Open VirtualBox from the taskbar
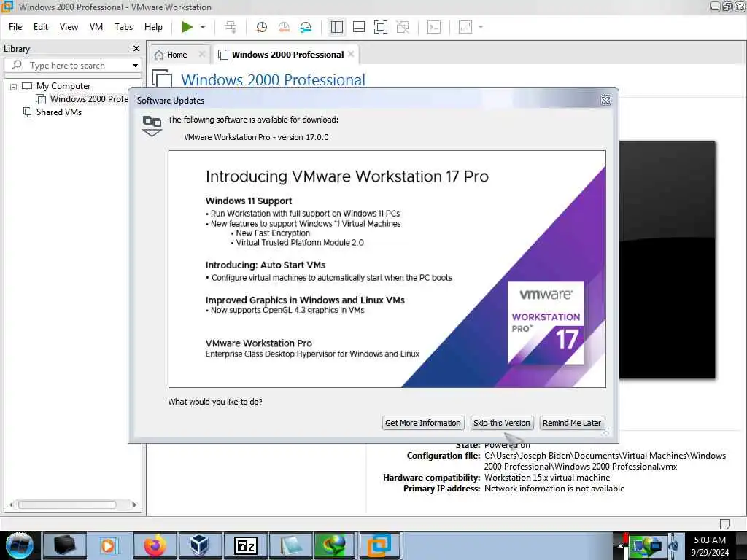The height and width of the screenshot is (560, 747). (199, 545)
